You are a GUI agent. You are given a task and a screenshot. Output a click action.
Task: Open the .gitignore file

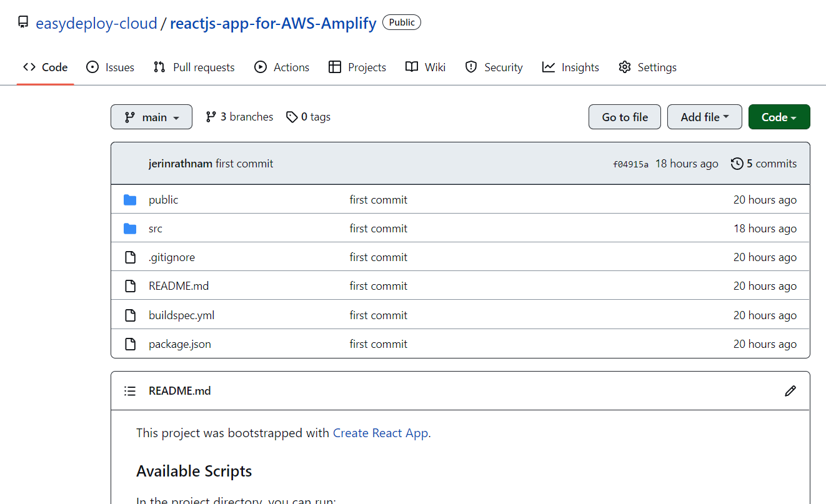pyautogui.click(x=172, y=257)
